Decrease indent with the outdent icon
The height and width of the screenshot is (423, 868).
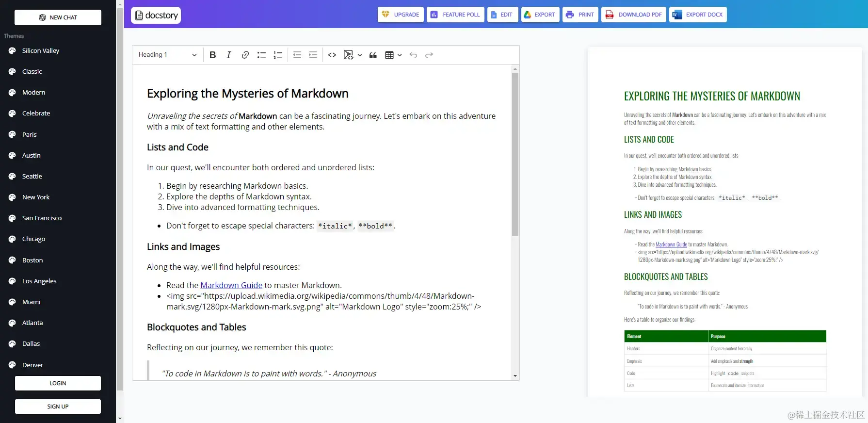(297, 55)
